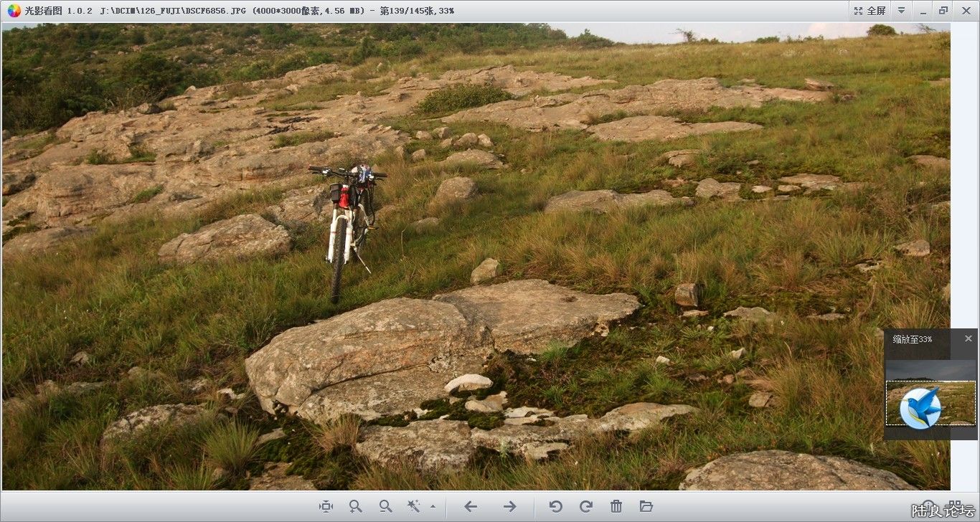Go to the previous photo
This screenshot has height=522, width=980.
point(471,506)
